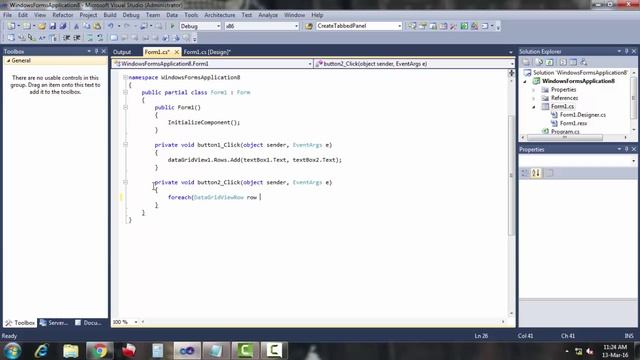This screenshot has height=360, width=640.
Task: Click the Undo toolbar icon
Action: point(111,26)
